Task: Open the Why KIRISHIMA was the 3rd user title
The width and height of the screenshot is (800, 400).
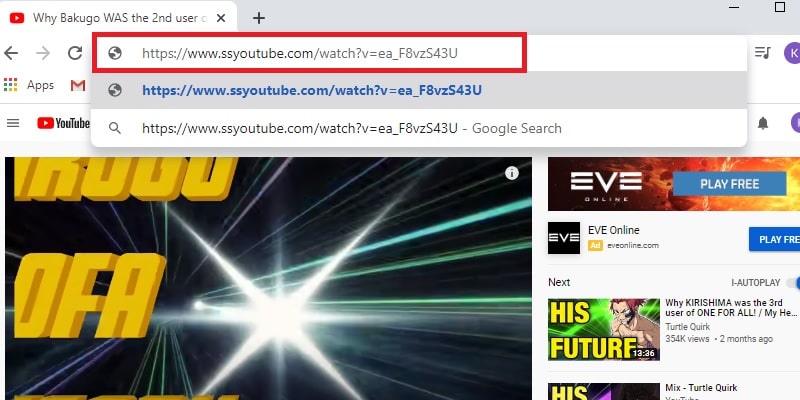Action: [x=731, y=308]
